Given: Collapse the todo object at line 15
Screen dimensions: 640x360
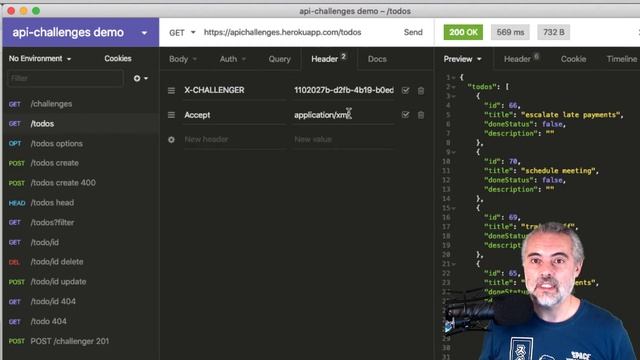Looking at the screenshot, I should [453, 208].
